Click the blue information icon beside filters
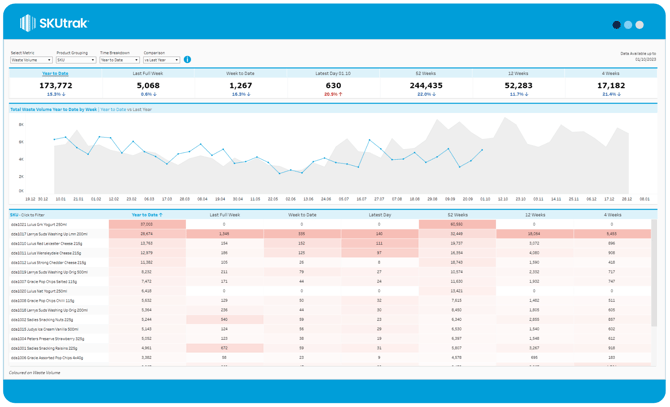Viewport: 670px width, 407px height. [x=187, y=60]
